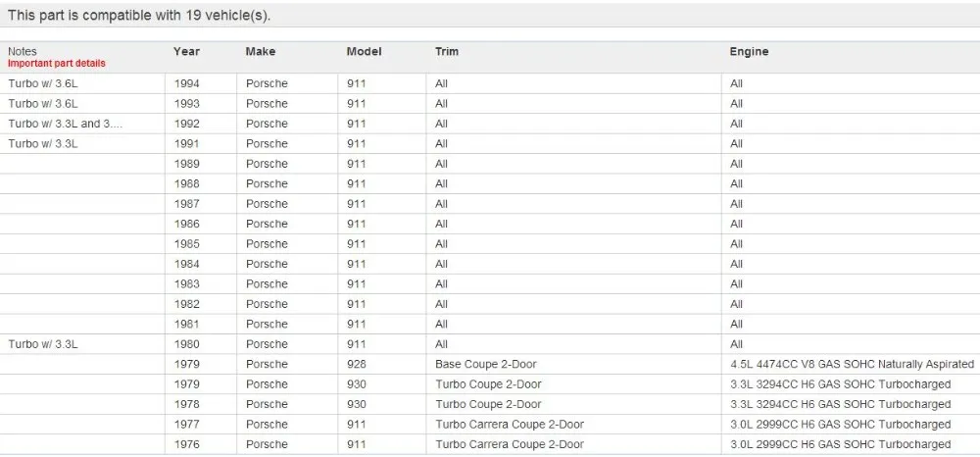Click 'Turbo Coupe 2-Door' trim in 1979 row
Screen dimensions: 980x457
(x=488, y=383)
